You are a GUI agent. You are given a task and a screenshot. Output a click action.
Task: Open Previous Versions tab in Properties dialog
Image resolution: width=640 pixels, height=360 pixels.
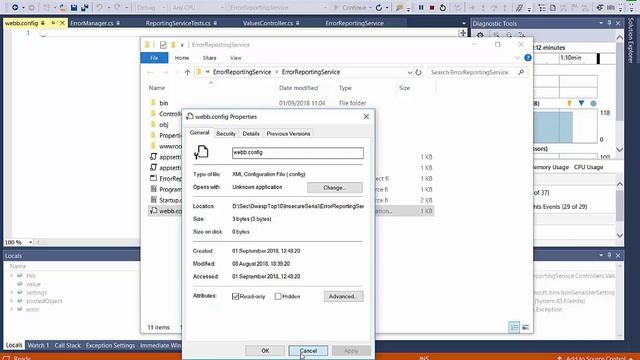288,133
